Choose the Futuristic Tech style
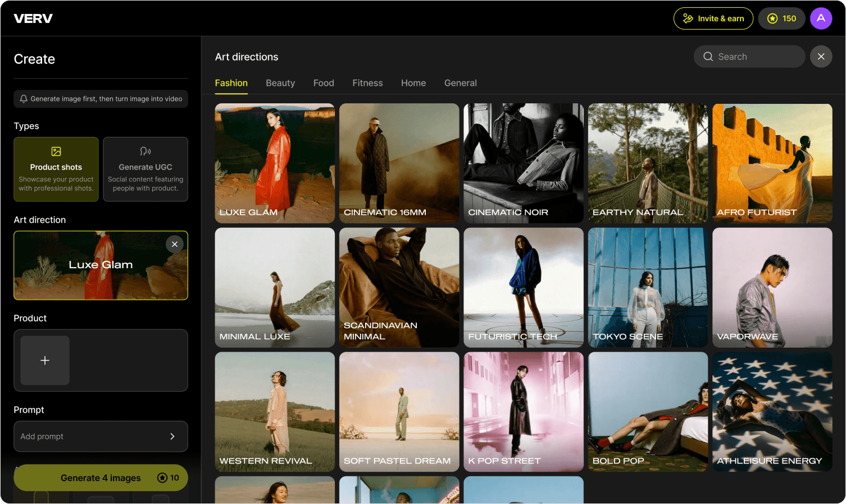The image size is (846, 504). (524, 287)
